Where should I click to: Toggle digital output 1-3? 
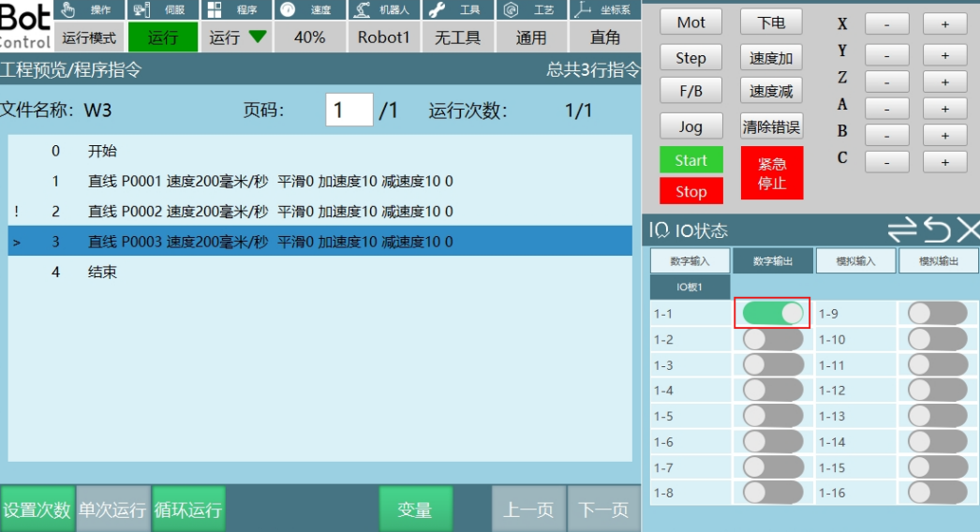773,364
